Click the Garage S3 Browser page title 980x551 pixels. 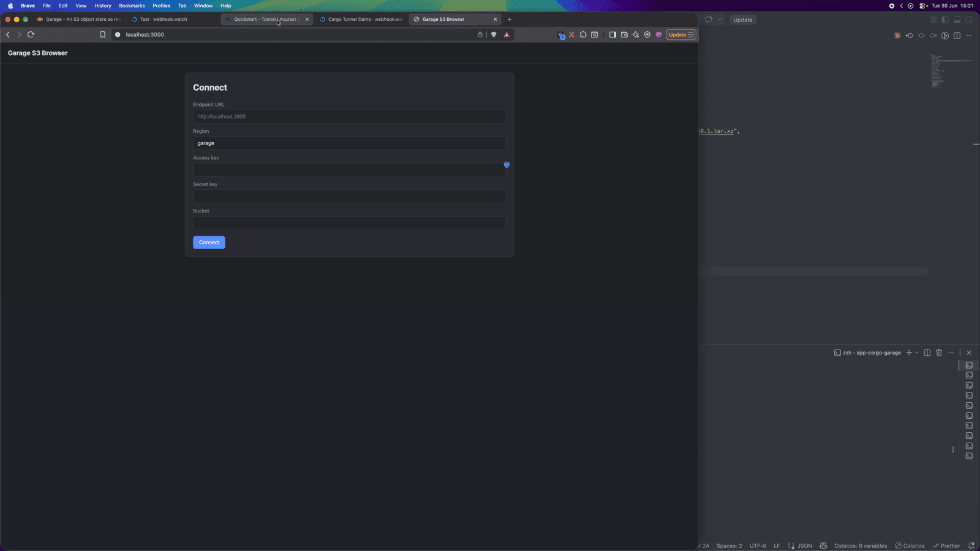coord(37,53)
